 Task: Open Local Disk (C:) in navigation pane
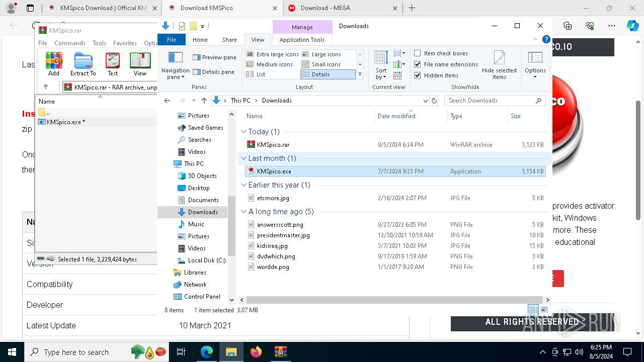coord(201,260)
